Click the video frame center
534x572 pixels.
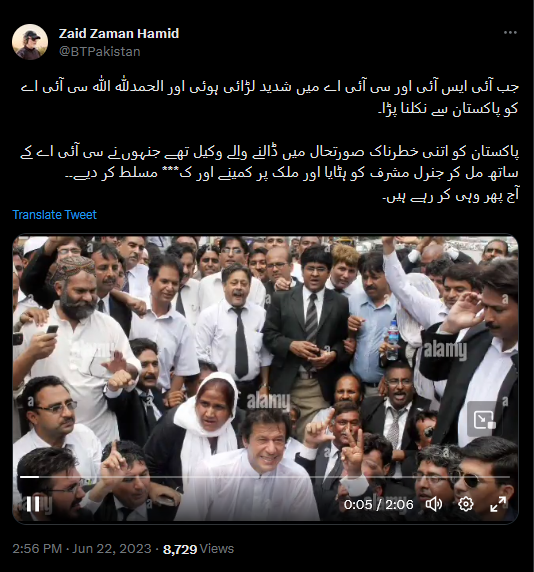(x=266, y=378)
